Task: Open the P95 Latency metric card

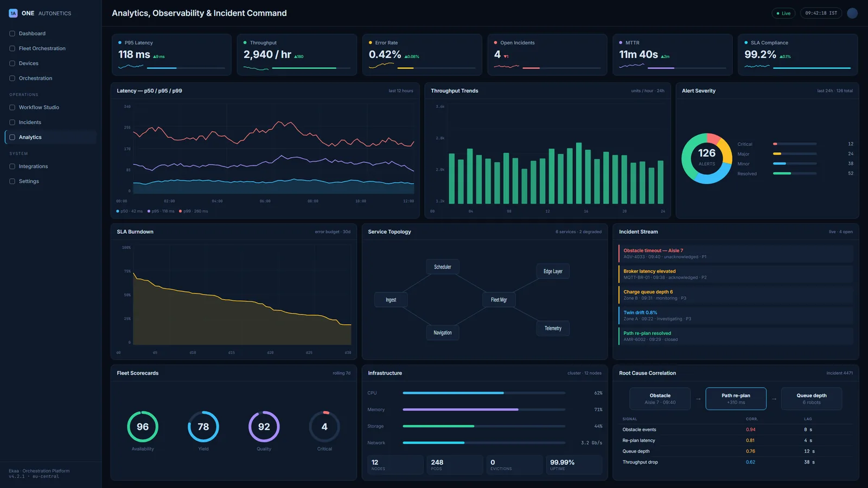Action: click(x=171, y=55)
